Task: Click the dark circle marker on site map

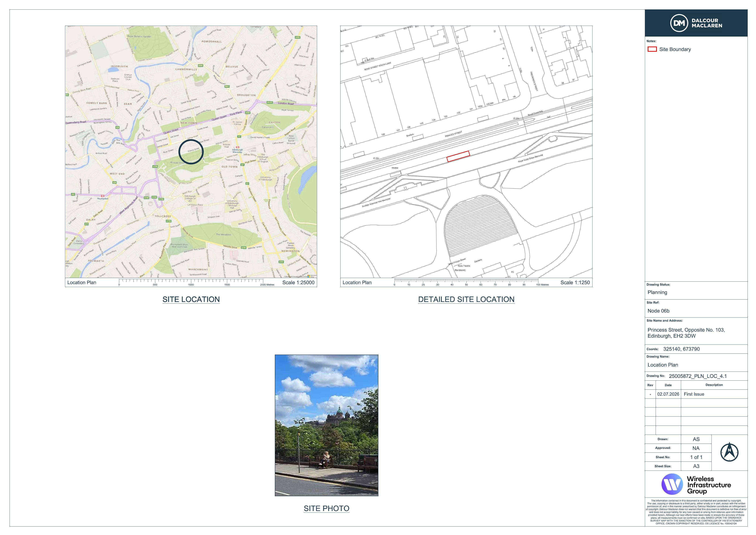Action: click(x=191, y=152)
